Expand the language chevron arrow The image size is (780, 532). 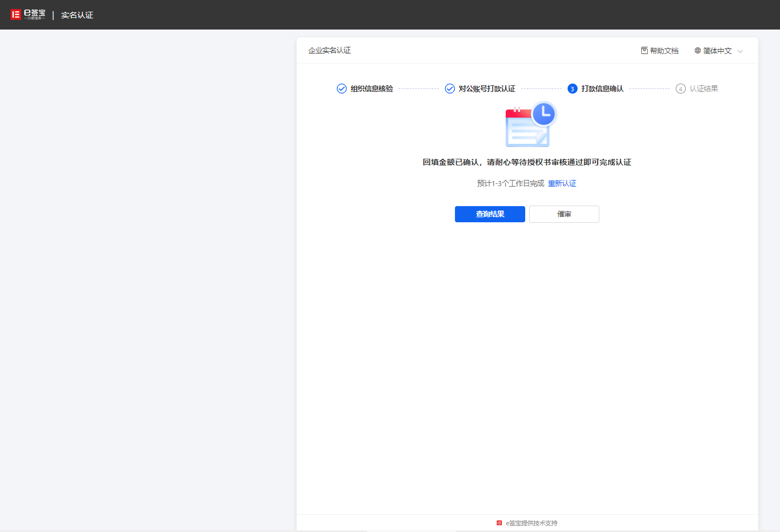point(740,51)
